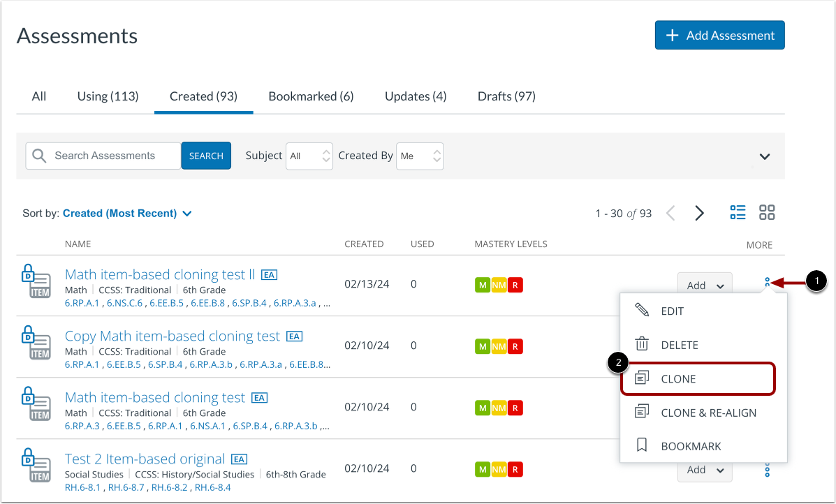Open Sort by Created (Most Recent) dropdown

(127, 214)
